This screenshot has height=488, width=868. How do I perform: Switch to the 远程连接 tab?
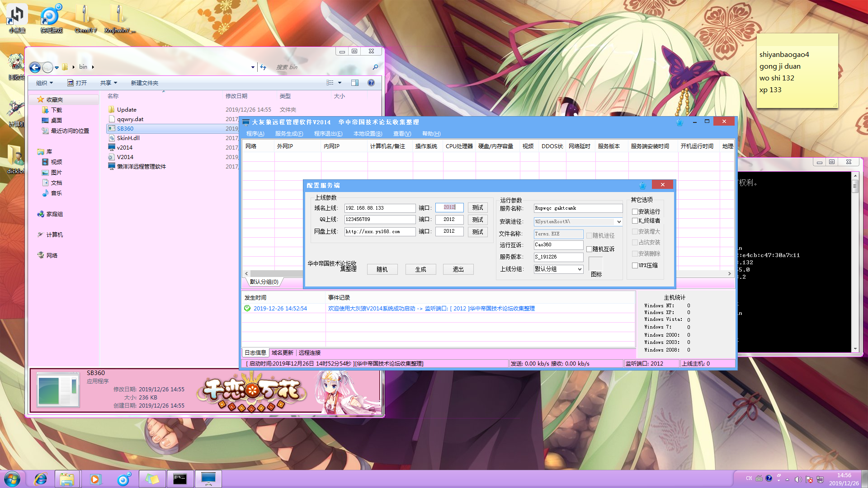point(310,353)
